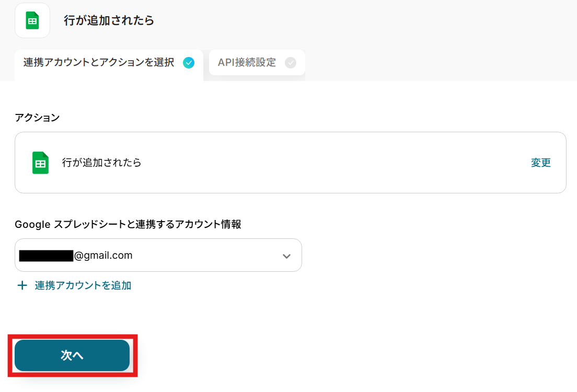Click the Google Sheets icon in the action card
The image size is (577, 392).
[x=40, y=163]
